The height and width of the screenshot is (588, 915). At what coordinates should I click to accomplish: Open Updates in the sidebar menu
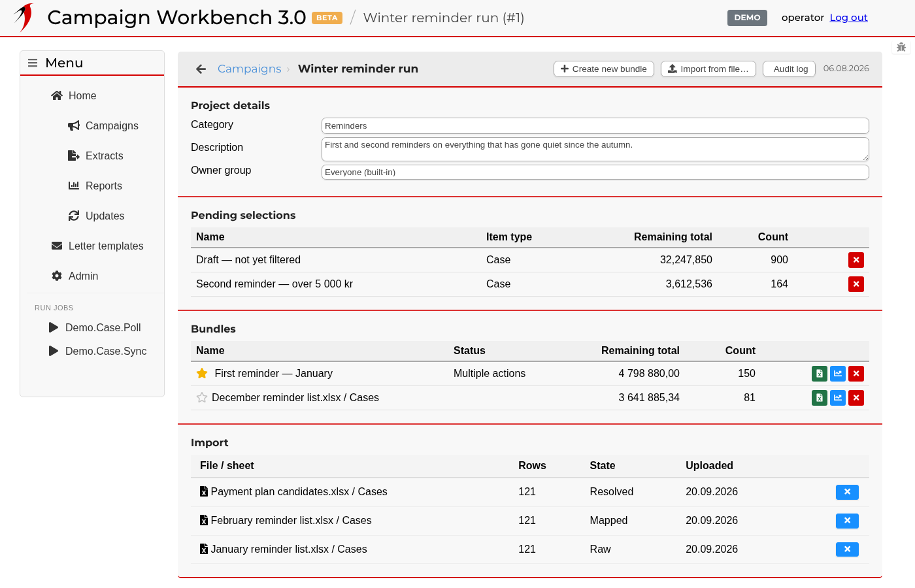tap(96, 216)
